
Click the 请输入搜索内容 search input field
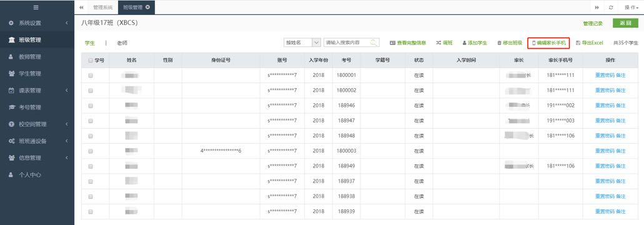(347, 42)
